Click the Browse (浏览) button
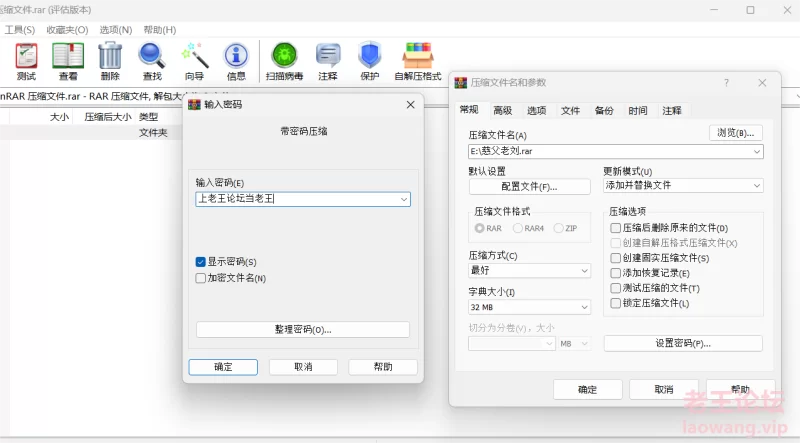The image size is (800, 443). [x=736, y=133]
